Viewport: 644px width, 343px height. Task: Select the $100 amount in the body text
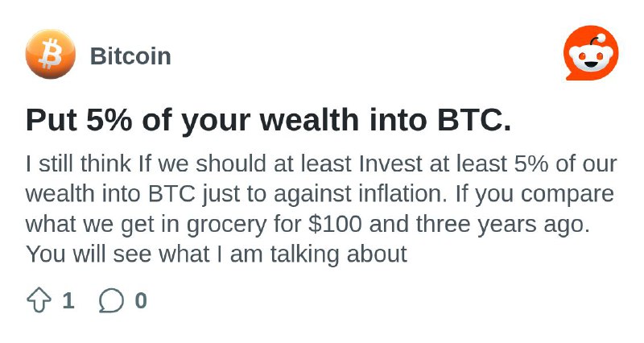336,224
